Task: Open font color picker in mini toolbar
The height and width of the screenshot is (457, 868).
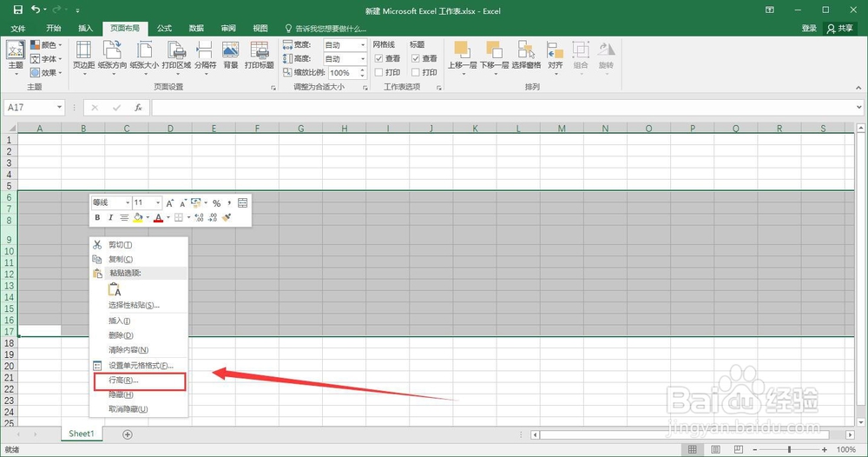Action: click(168, 218)
